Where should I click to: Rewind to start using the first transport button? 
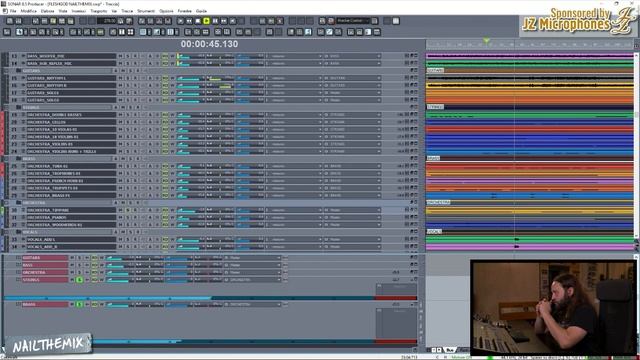click(x=181, y=21)
